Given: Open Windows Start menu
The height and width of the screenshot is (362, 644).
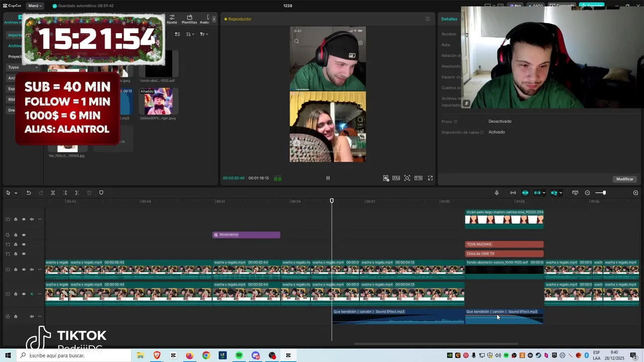Looking at the screenshot, I should coord(8,355).
